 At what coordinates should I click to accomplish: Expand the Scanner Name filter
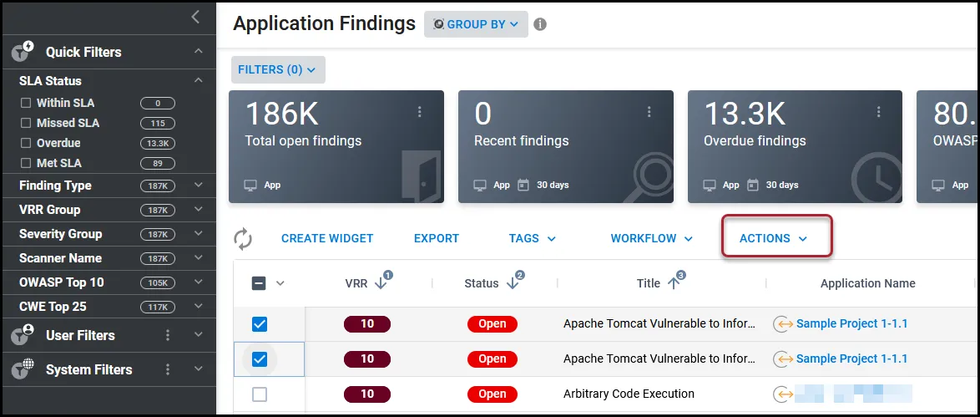(x=198, y=258)
